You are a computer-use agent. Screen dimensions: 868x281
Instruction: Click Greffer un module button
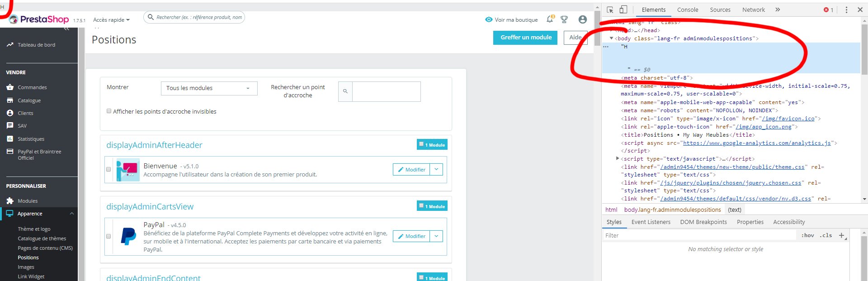click(x=525, y=38)
